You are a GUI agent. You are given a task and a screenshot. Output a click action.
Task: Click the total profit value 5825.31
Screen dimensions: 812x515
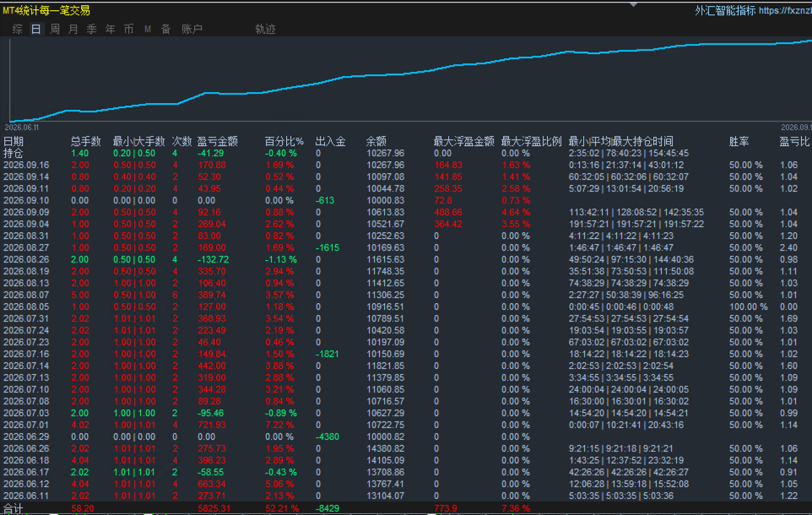click(x=214, y=508)
